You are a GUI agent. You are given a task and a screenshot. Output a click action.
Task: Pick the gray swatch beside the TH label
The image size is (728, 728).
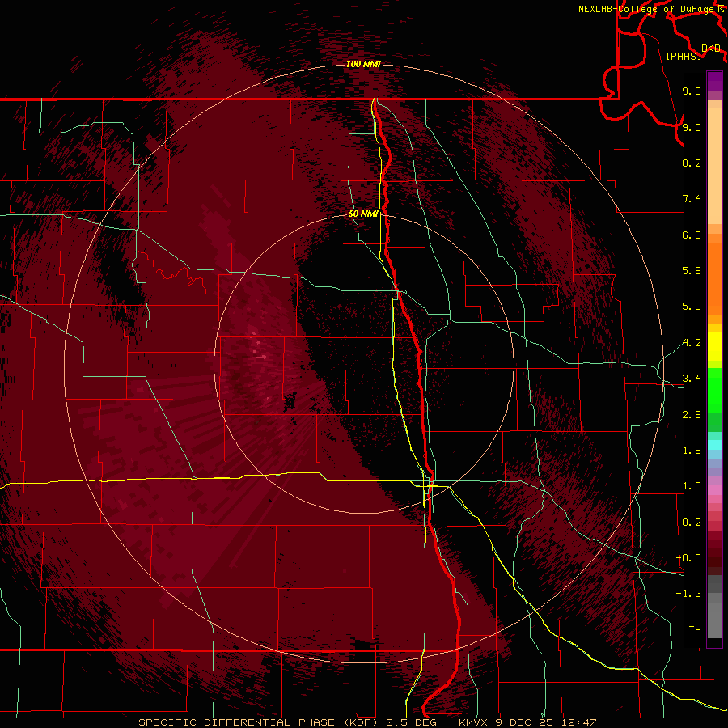(x=714, y=620)
